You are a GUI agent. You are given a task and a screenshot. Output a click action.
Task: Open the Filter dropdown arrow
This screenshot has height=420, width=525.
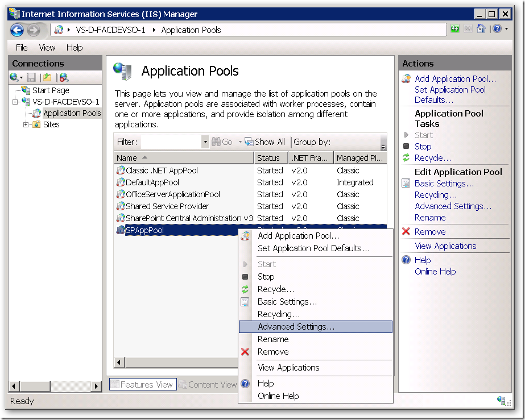pos(205,142)
